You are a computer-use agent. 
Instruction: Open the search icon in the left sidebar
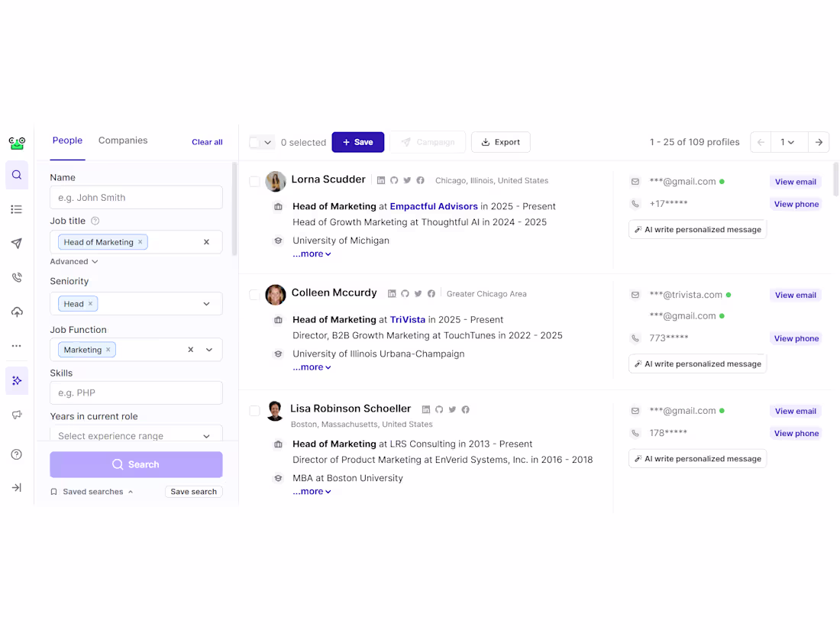[x=17, y=175]
